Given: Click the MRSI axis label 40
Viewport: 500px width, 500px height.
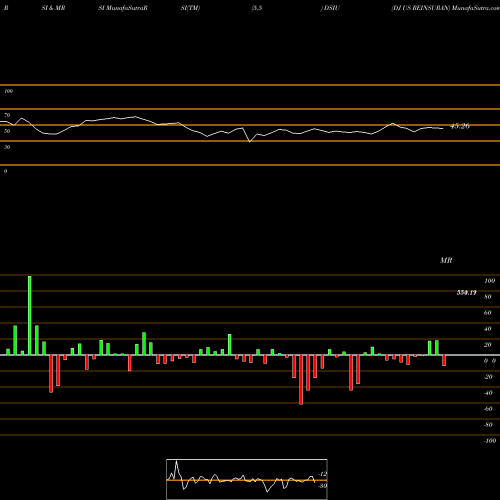Looking at the screenshot, I should point(488,329).
